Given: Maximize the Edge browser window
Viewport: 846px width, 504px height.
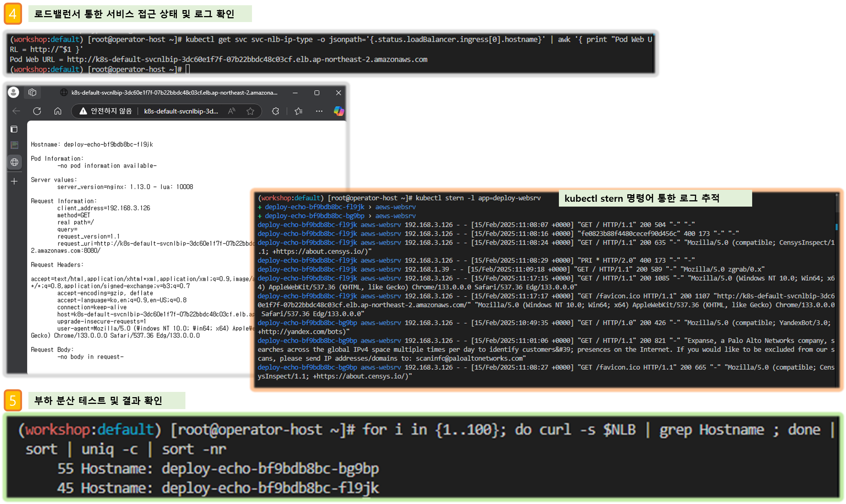Looking at the screenshot, I should click(317, 93).
